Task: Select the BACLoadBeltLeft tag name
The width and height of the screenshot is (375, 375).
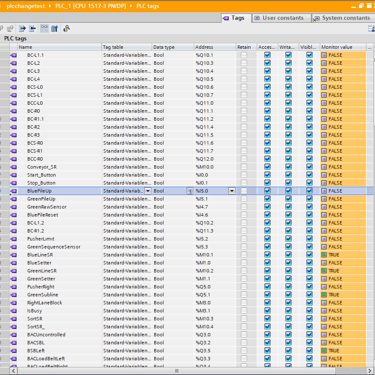Action: tap(46, 359)
